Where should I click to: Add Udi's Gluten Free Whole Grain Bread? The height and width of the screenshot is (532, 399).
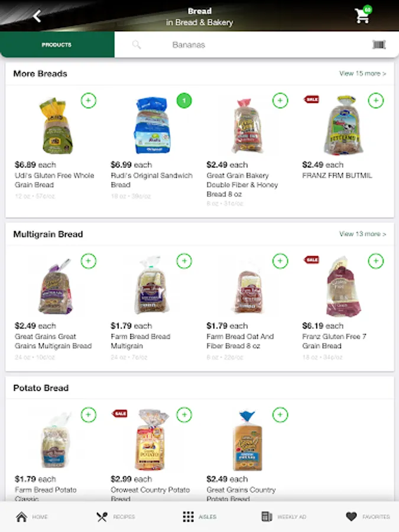89,100
